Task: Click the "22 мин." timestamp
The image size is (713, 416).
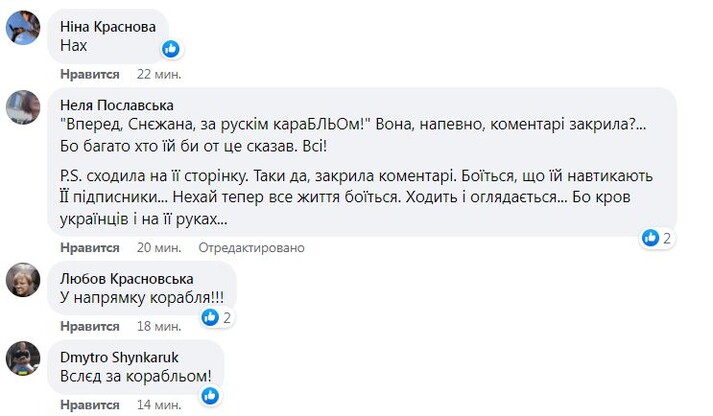Action: 158,75
